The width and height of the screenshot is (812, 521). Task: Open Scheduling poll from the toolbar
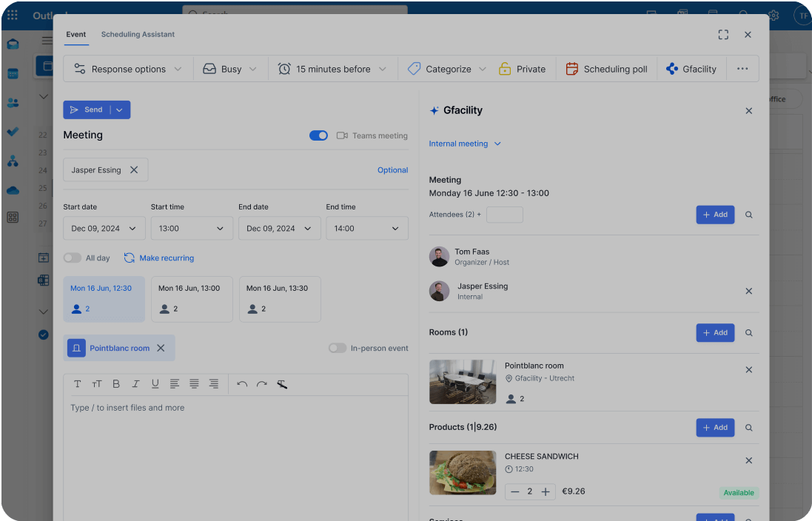click(606, 69)
